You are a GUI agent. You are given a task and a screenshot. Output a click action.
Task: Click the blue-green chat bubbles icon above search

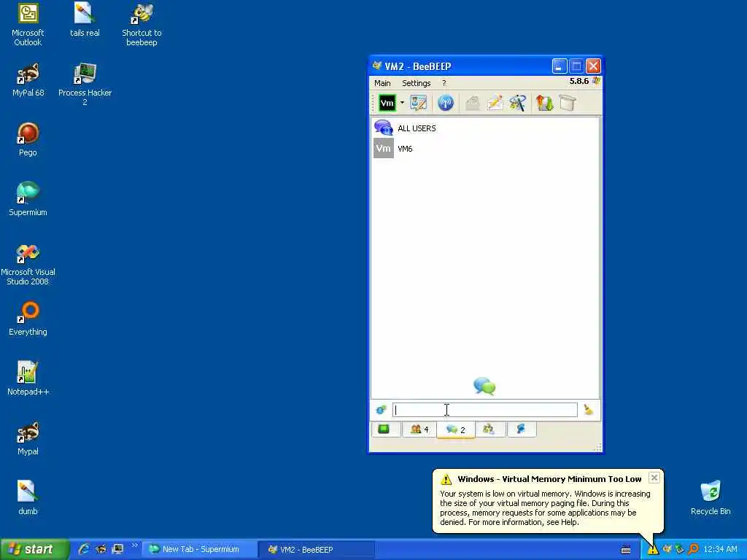(484, 386)
